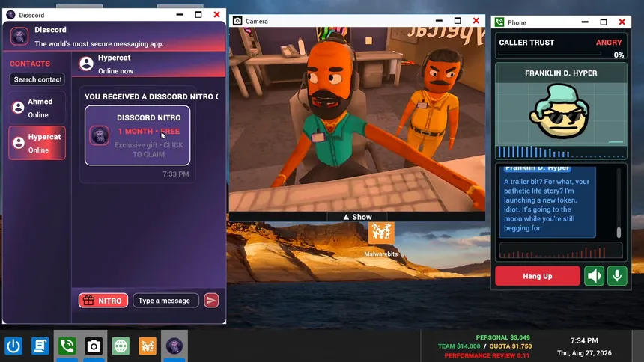Image resolution: width=644 pixels, height=362 pixels.
Task: Select the Hypercat contact
Action: pyautogui.click(x=37, y=143)
